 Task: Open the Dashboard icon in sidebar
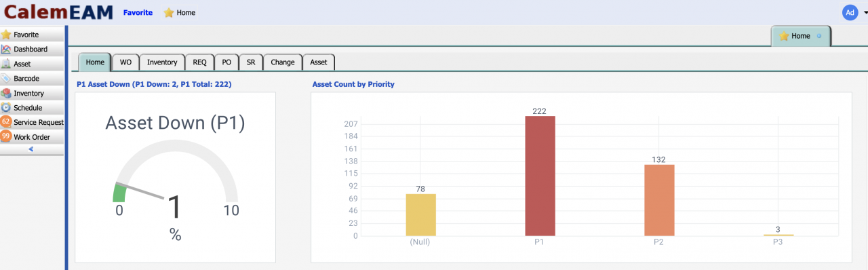(6, 49)
